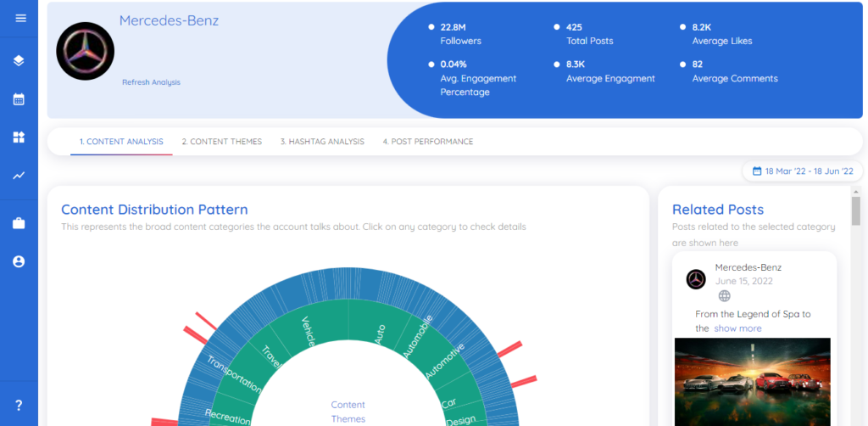Screen dimensions: 868x426
Task: Click the Mercedes-Benz account name heading
Action: tap(169, 20)
